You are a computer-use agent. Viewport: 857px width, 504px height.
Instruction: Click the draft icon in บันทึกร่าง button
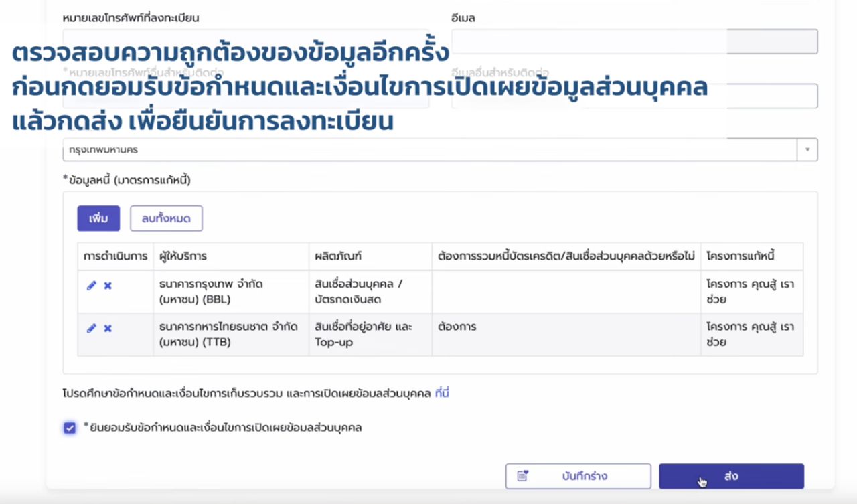click(x=524, y=476)
